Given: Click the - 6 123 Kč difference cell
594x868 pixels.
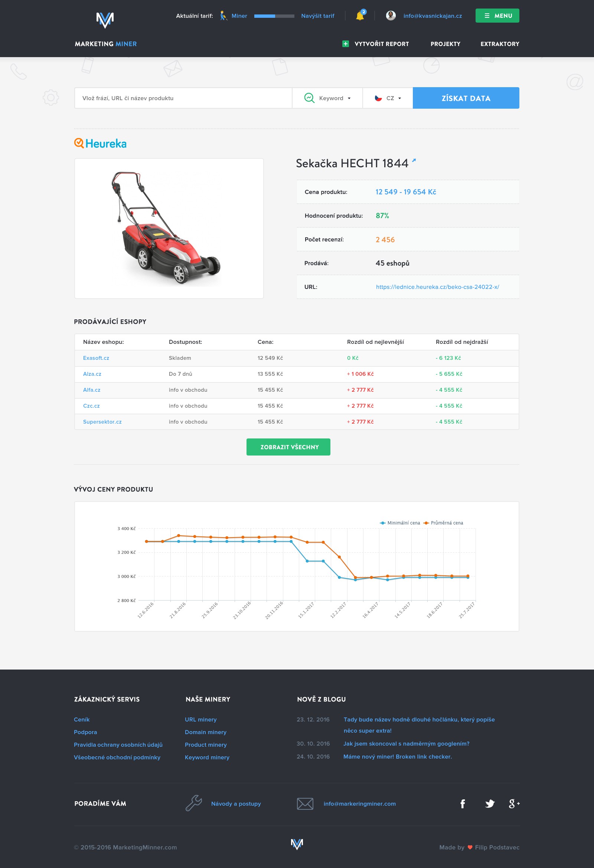Looking at the screenshot, I should point(448,358).
